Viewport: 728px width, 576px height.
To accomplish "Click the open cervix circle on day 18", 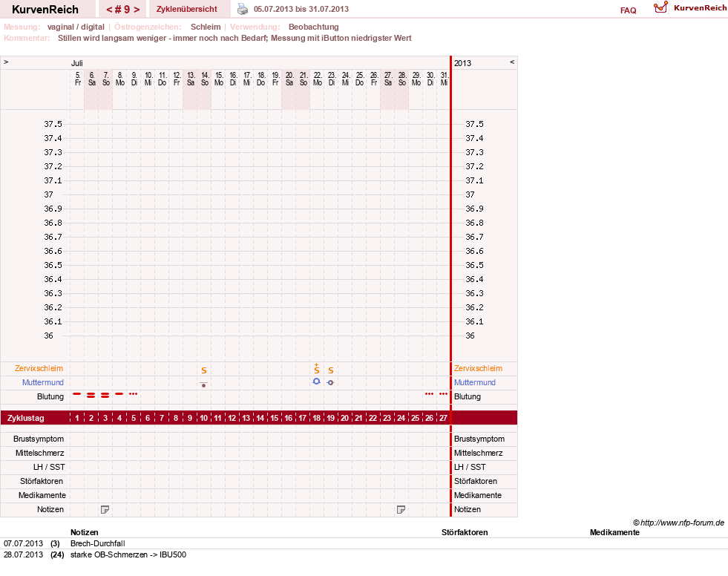I will (316, 382).
